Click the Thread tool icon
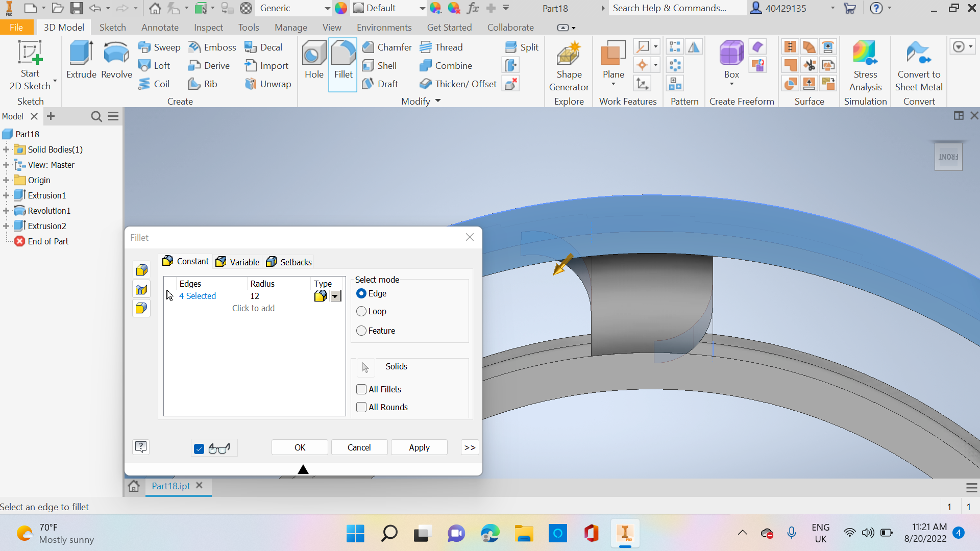The width and height of the screenshot is (980, 551). (426, 47)
